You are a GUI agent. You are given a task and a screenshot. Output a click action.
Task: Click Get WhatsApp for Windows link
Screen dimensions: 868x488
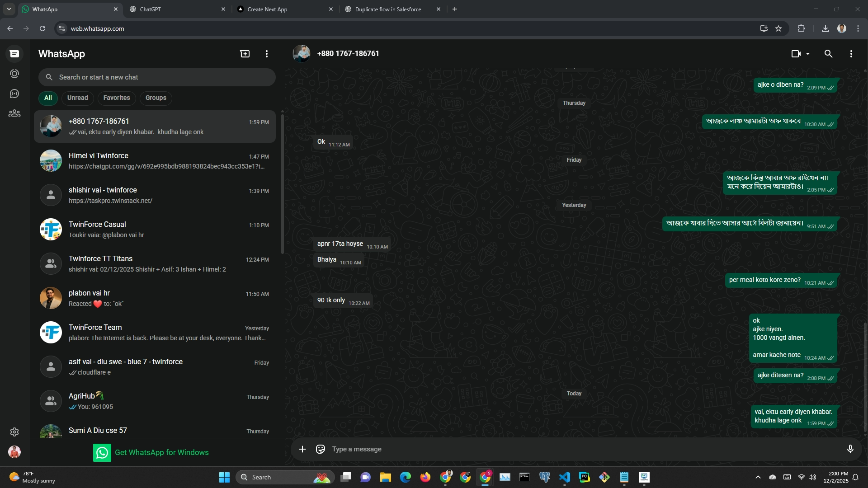coord(161,452)
